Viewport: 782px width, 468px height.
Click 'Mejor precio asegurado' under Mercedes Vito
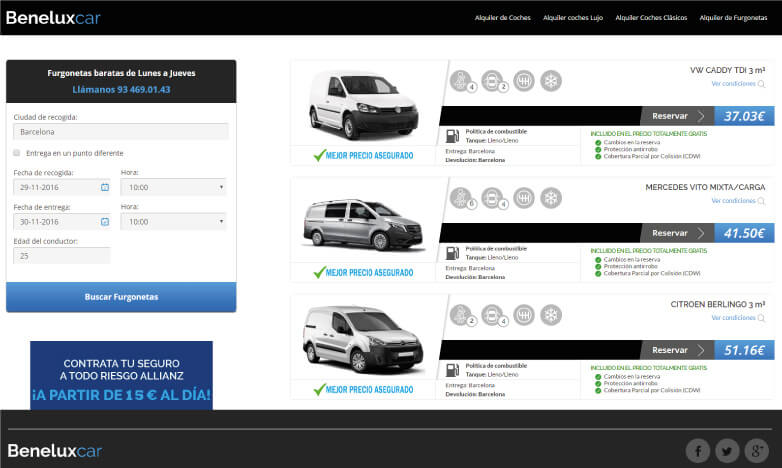(x=364, y=272)
